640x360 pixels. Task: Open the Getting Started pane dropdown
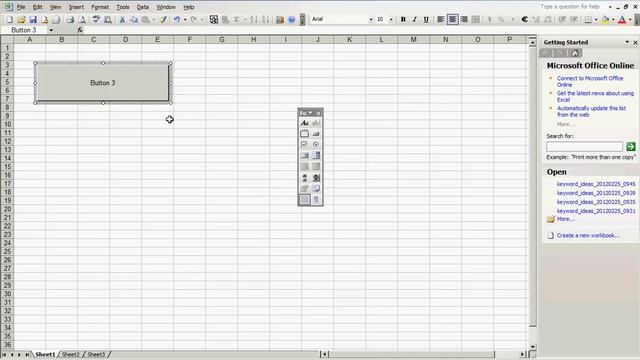[x=627, y=42]
